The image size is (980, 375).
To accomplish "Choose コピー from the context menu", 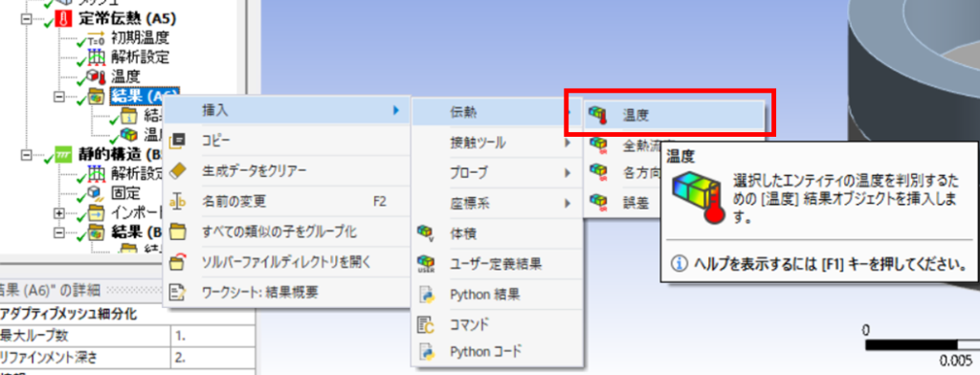I will (x=286, y=140).
